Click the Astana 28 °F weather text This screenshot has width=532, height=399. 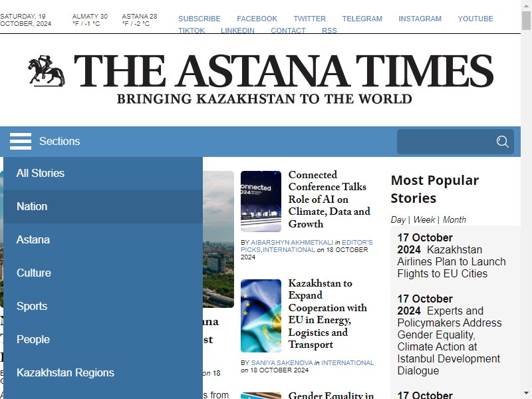[x=140, y=20]
